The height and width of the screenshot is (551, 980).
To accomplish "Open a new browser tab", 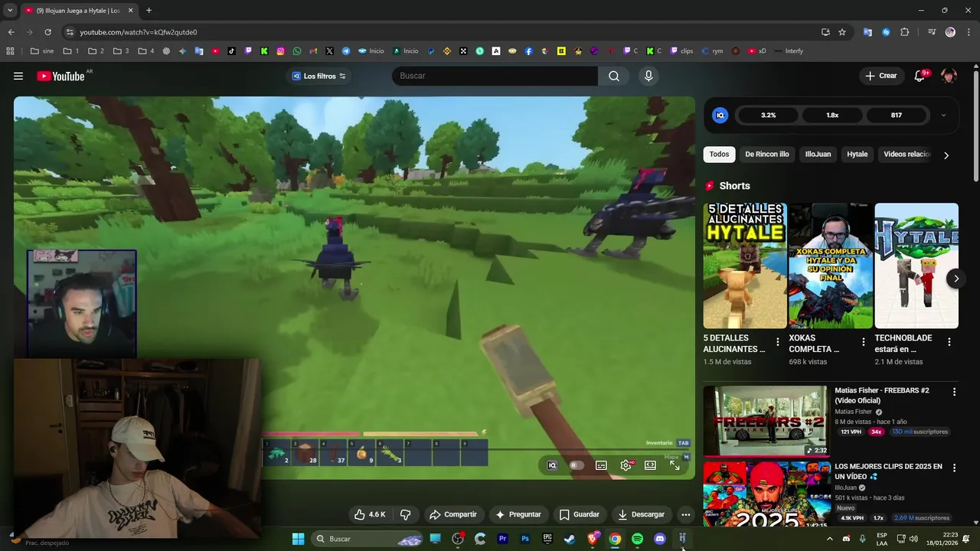I will (x=149, y=11).
